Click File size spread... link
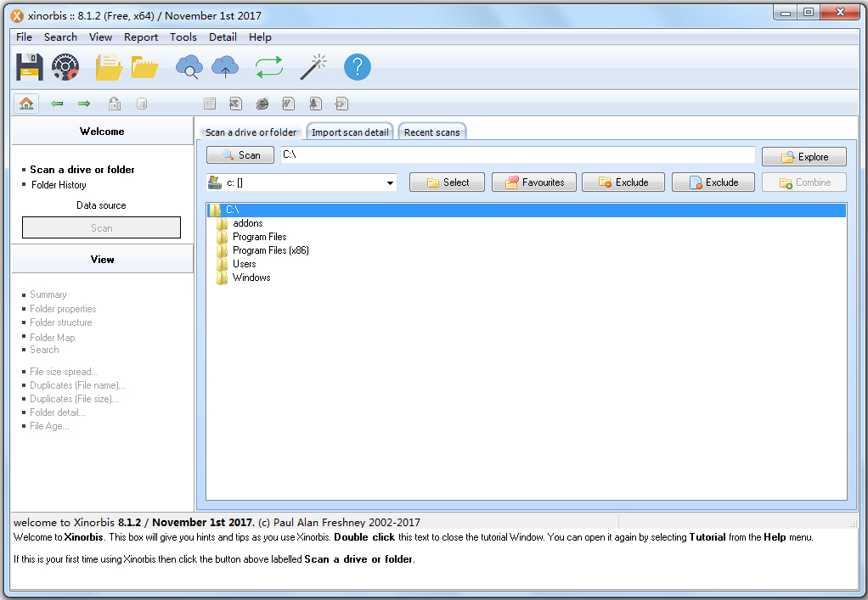The height and width of the screenshot is (600, 868). point(64,372)
